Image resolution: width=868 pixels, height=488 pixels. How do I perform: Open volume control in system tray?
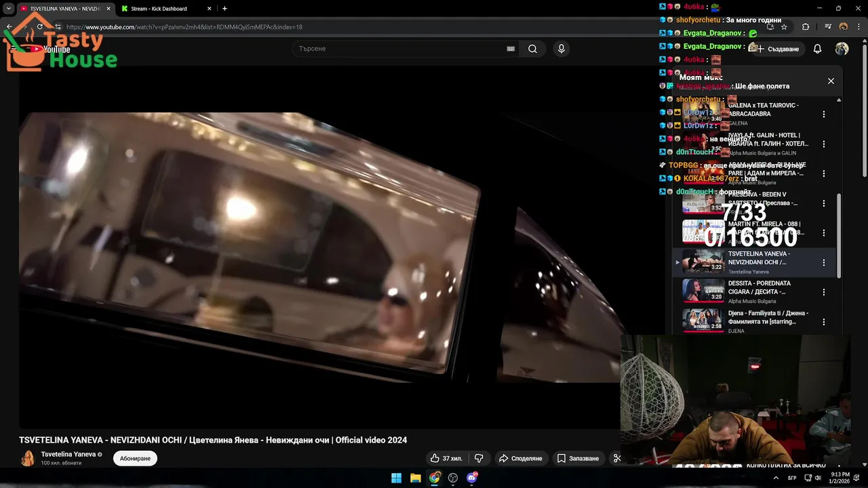[x=816, y=478]
